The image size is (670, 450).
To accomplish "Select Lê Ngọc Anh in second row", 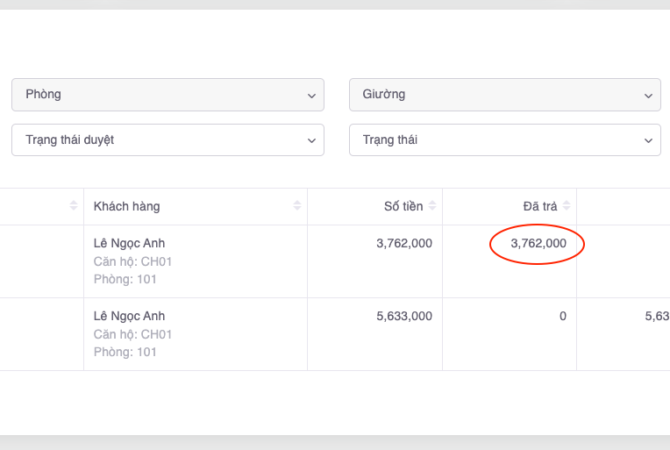I will [x=128, y=316].
